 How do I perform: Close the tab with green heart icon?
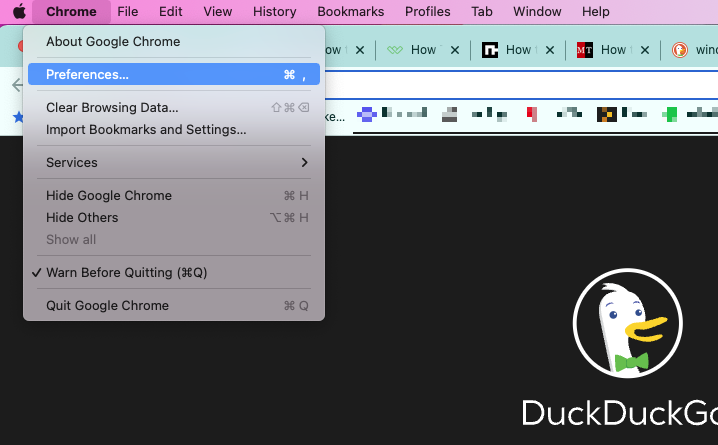point(455,50)
